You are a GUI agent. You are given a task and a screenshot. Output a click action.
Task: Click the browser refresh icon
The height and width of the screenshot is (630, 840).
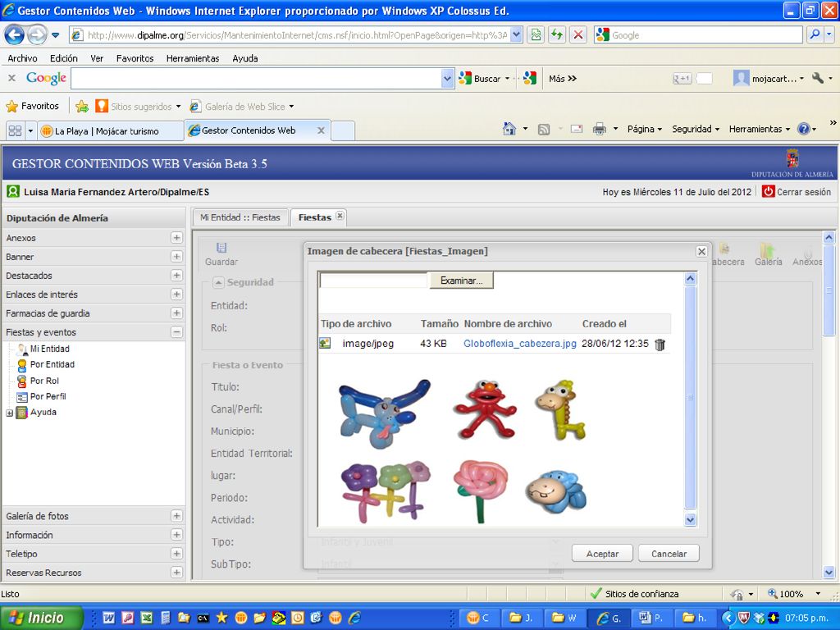557,34
